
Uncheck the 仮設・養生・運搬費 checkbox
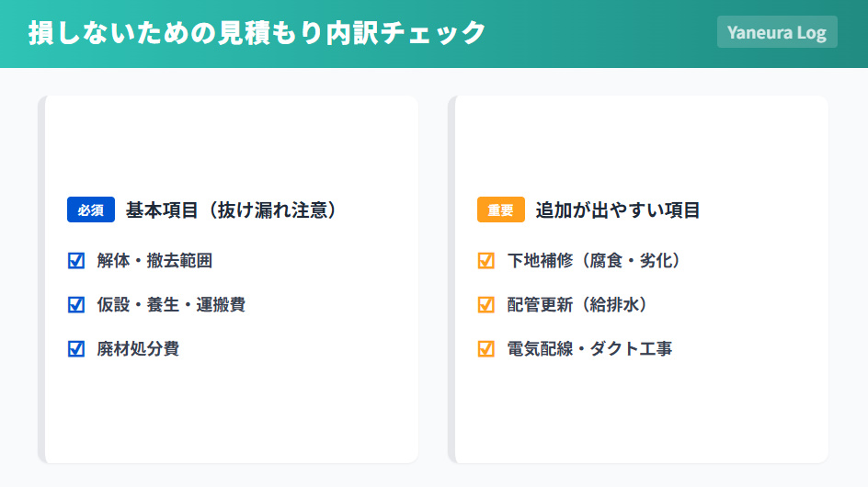pos(76,305)
